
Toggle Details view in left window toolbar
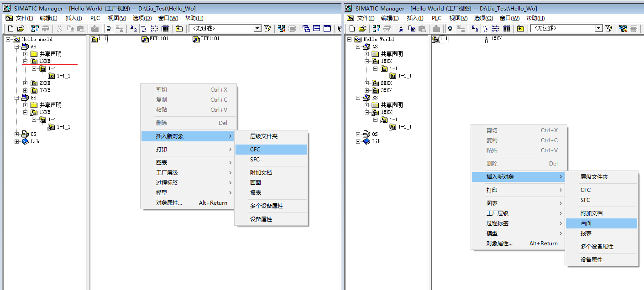[165, 28]
